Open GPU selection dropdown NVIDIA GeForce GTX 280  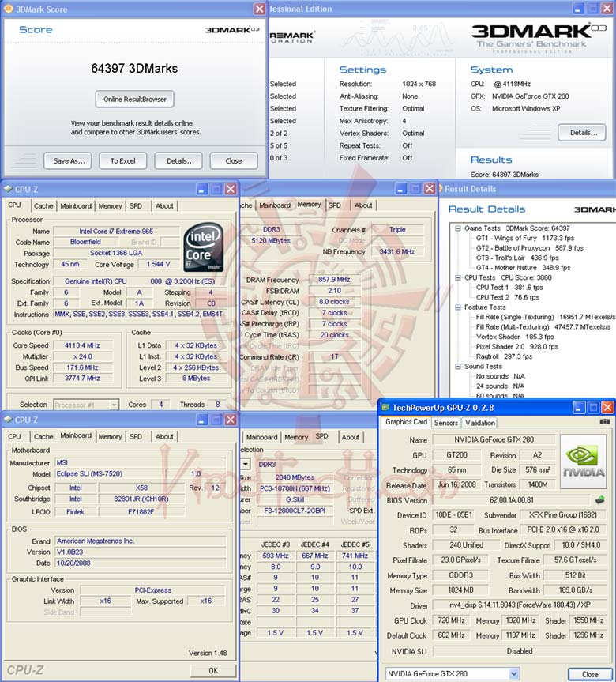[x=514, y=674]
